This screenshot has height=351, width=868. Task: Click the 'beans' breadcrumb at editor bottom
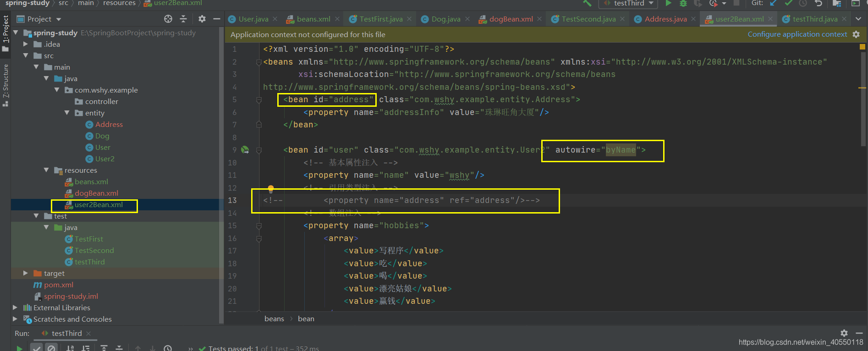[x=274, y=319]
